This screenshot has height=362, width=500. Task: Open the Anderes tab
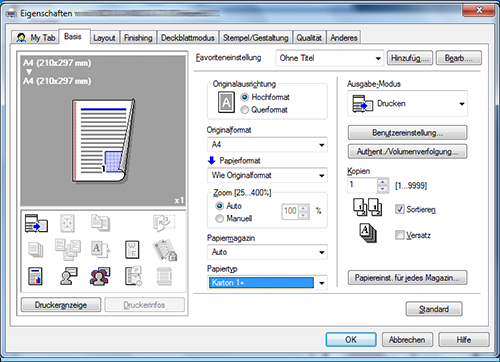pos(344,38)
